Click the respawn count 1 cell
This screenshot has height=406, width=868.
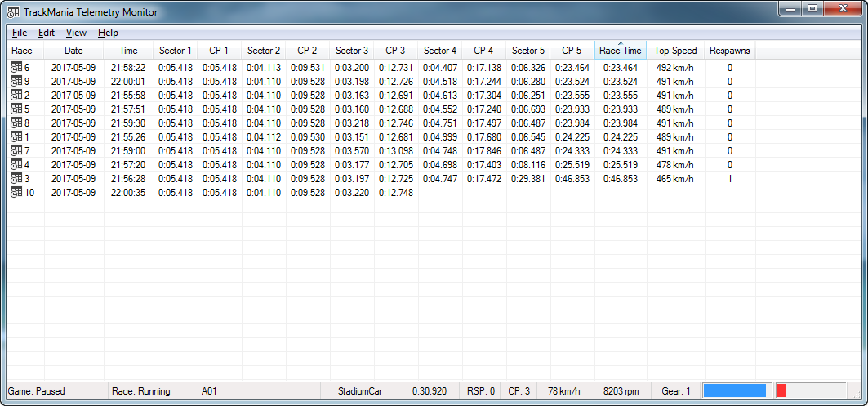click(730, 178)
